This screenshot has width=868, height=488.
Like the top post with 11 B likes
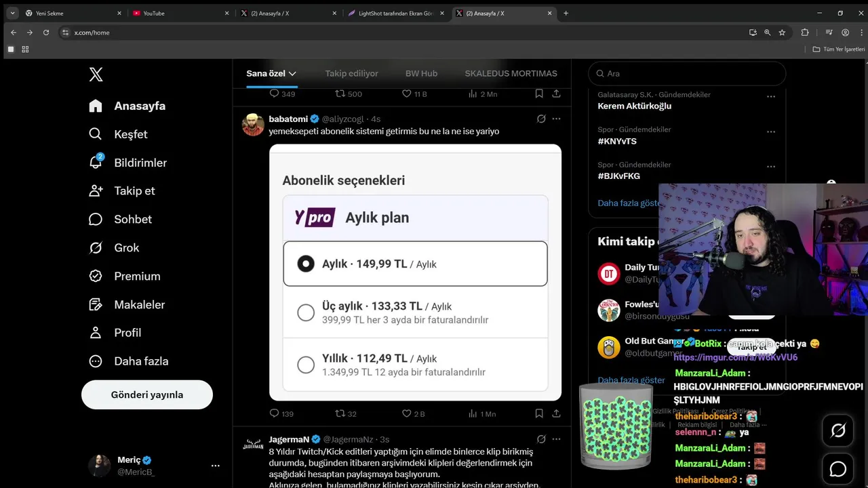coord(414,94)
